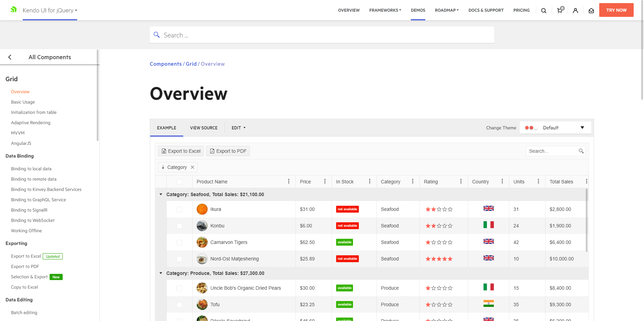Screen dimensions: 644x321
Task: Open the shopping cart icon
Action: 560,10
